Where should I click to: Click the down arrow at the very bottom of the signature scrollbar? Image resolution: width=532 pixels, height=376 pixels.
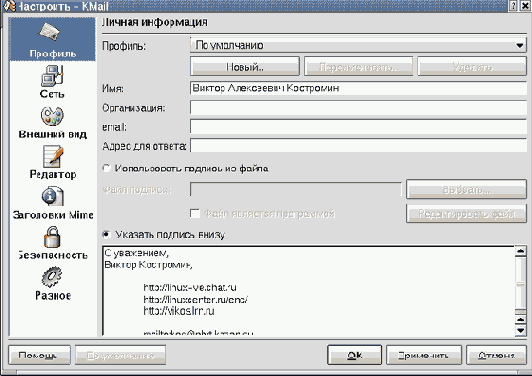pyautogui.click(x=520, y=330)
